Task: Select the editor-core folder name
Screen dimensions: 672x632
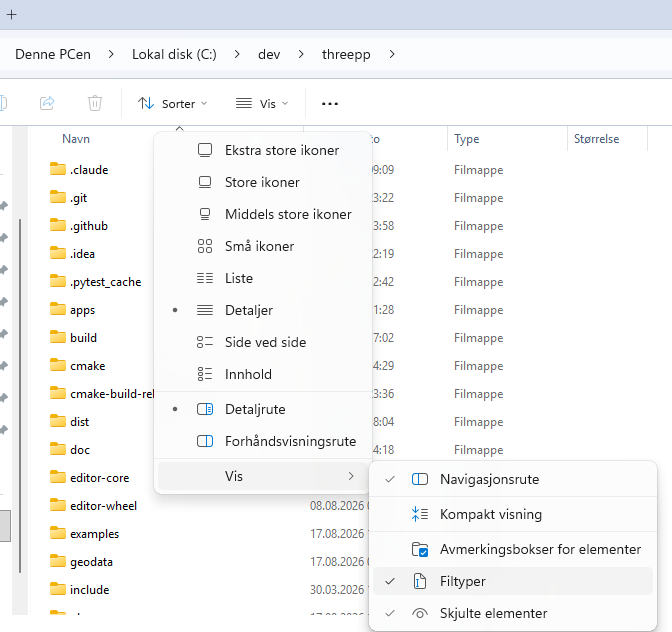Action: (99, 478)
